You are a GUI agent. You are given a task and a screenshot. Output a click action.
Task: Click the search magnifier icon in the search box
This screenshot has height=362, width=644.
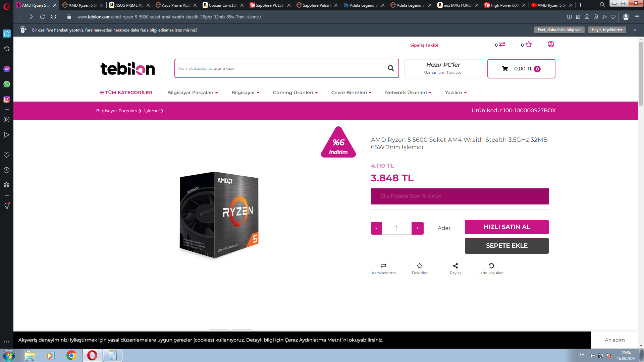391,68
